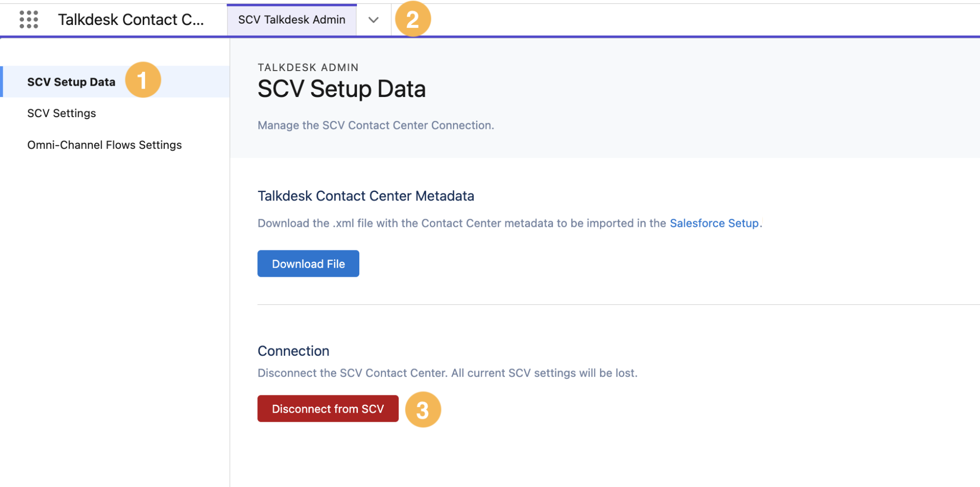Open SCV Settings in sidebar

point(62,113)
